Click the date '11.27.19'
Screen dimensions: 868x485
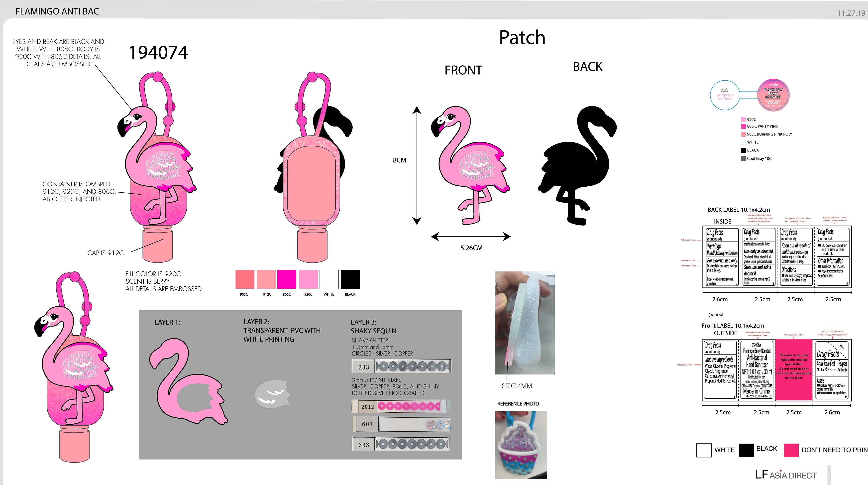[851, 13]
